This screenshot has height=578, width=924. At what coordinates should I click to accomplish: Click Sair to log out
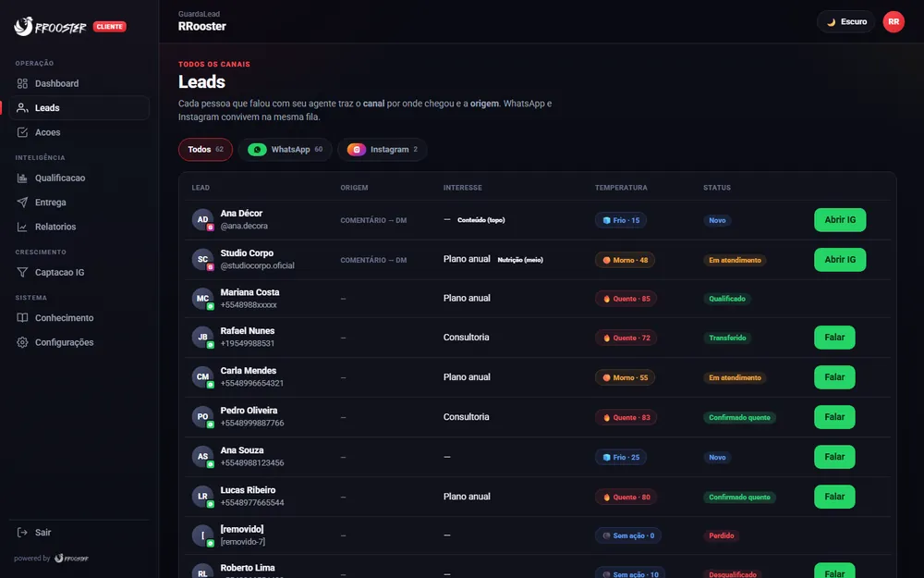tap(79, 533)
